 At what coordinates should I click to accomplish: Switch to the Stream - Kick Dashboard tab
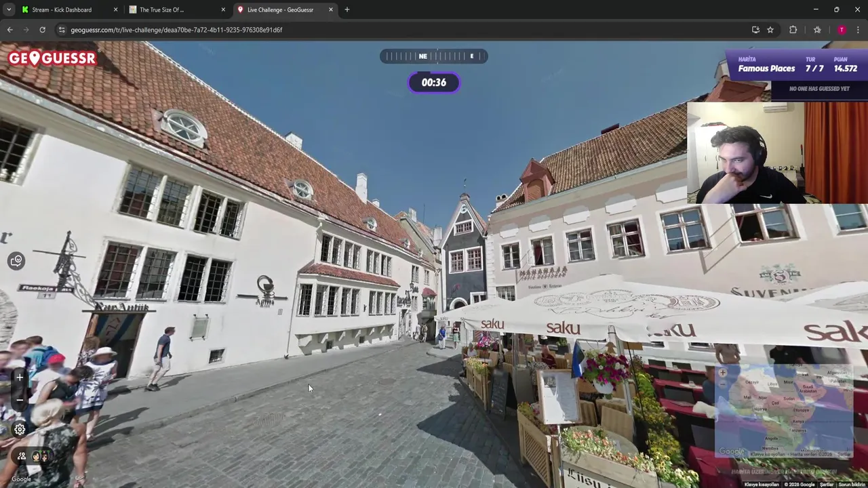tap(69, 9)
